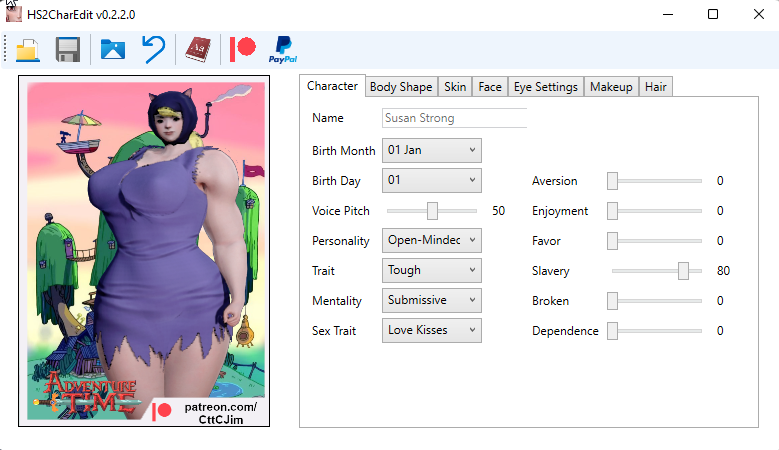Replace card image with picture icon
779x450 pixels.
[113, 50]
